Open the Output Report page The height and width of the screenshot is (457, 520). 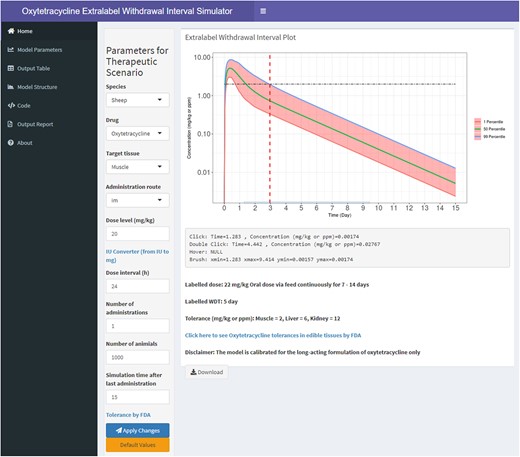49,124
